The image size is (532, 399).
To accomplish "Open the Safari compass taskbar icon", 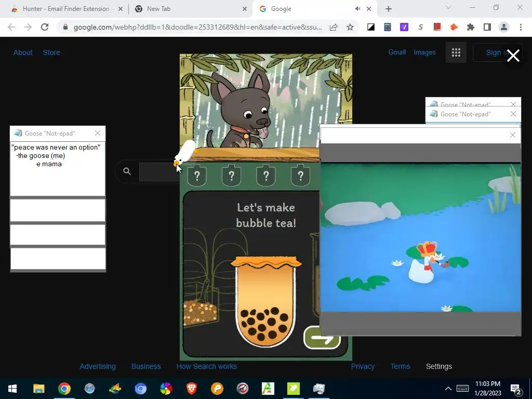I will click(x=89, y=389).
